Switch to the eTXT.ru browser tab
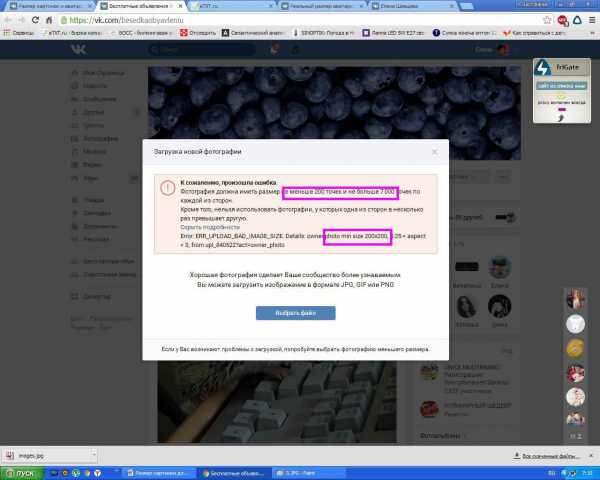Image resolution: width=600 pixels, height=480 pixels. 232,6
